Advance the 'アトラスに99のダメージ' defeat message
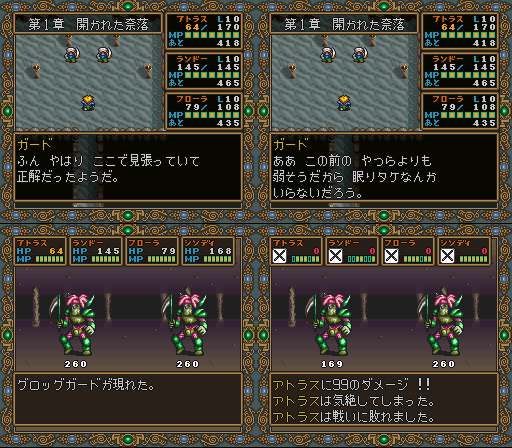Screen dimensions: 512x448 (384, 399)
